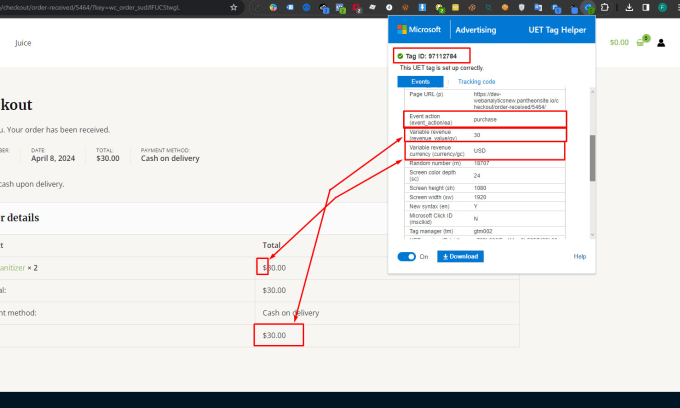Screen dimensions: 680x408
Task: Click the Download button
Action: coord(460,256)
